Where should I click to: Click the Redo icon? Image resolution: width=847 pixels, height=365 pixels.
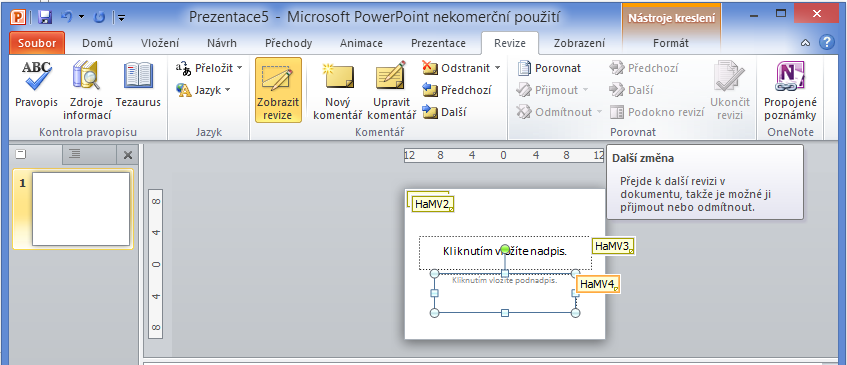click(100, 17)
